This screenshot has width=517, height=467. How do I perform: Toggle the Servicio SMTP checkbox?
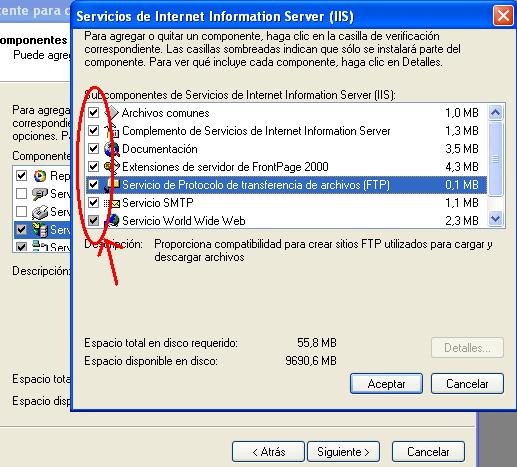pos(93,203)
